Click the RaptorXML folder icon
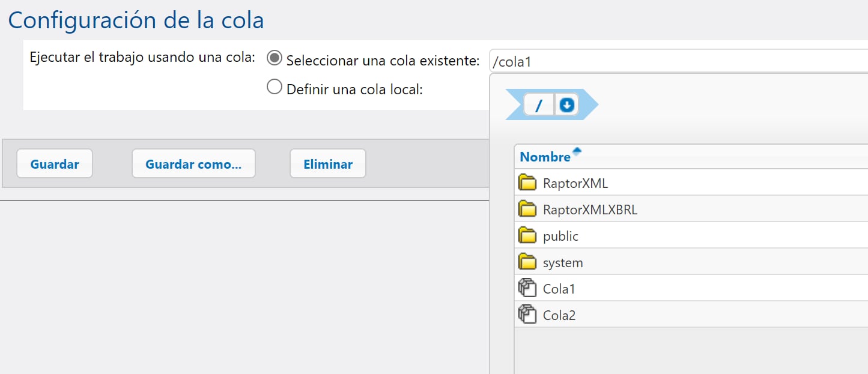 coord(527,182)
